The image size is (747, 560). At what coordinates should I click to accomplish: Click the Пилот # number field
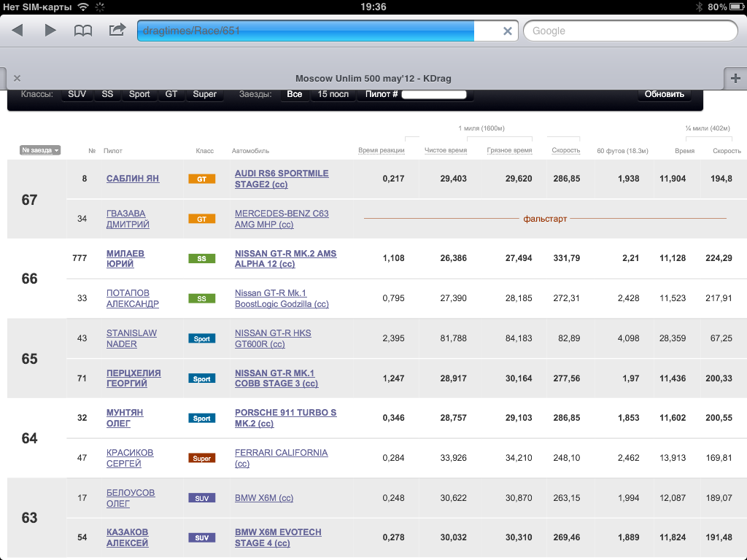[x=433, y=94]
